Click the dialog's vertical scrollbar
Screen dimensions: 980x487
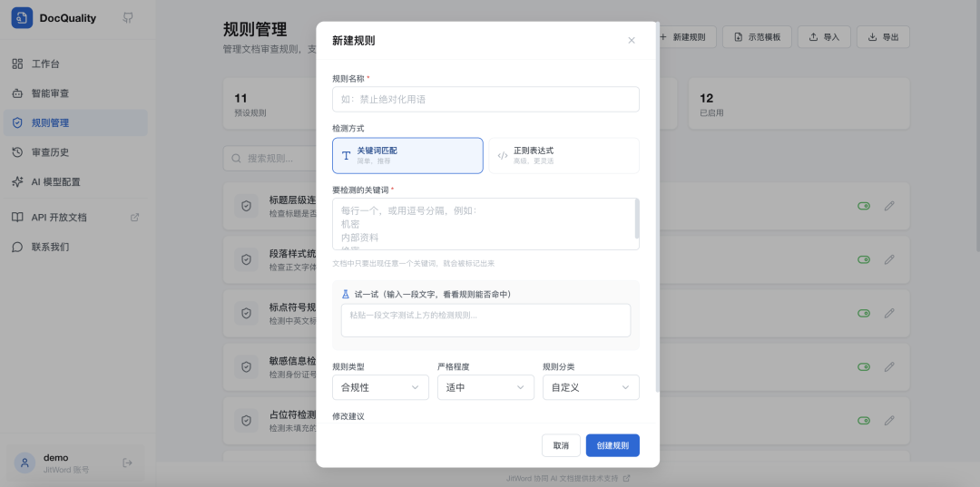pos(657,206)
